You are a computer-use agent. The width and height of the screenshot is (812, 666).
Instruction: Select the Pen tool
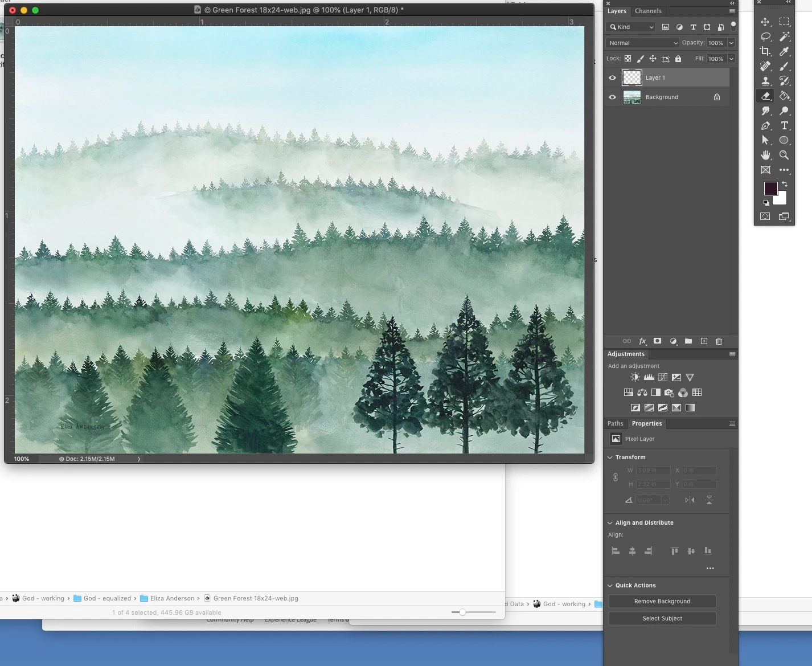[765, 125]
